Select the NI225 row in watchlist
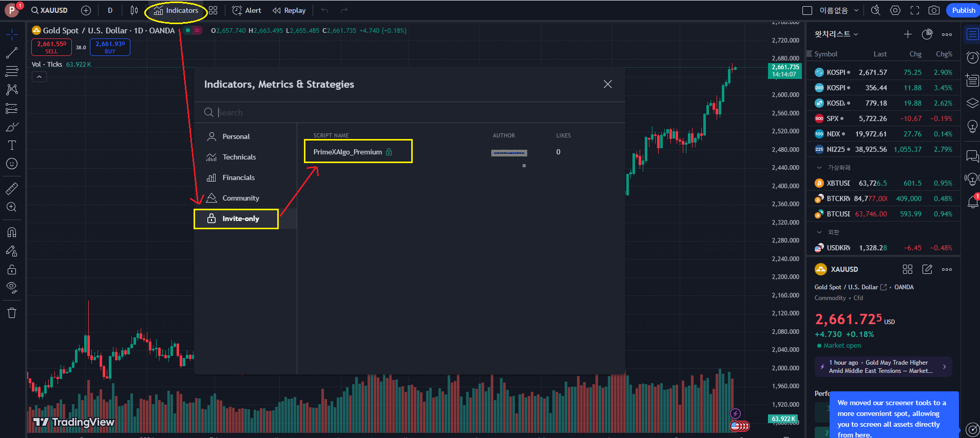The image size is (980, 438). [883, 149]
